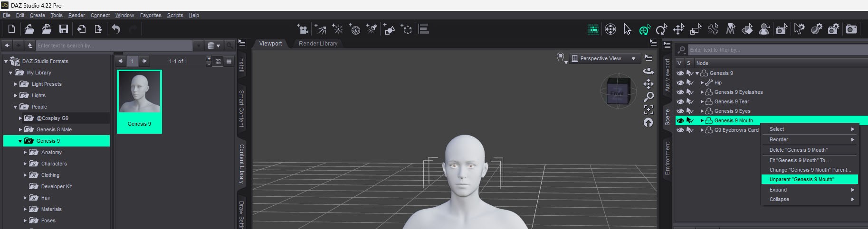This screenshot has width=868, height=229.
Task: Select the Translate move tool
Action: 679,29
